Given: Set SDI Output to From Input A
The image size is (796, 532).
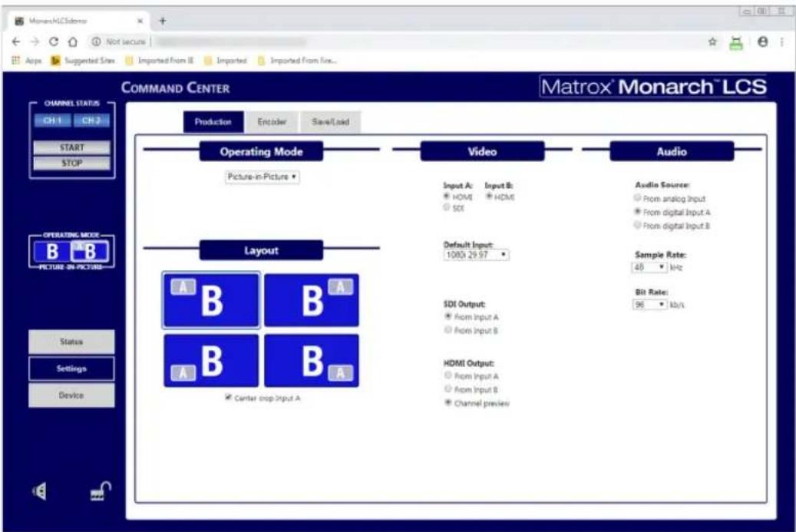Looking at the screenshot, I should (x=448, y=316).
